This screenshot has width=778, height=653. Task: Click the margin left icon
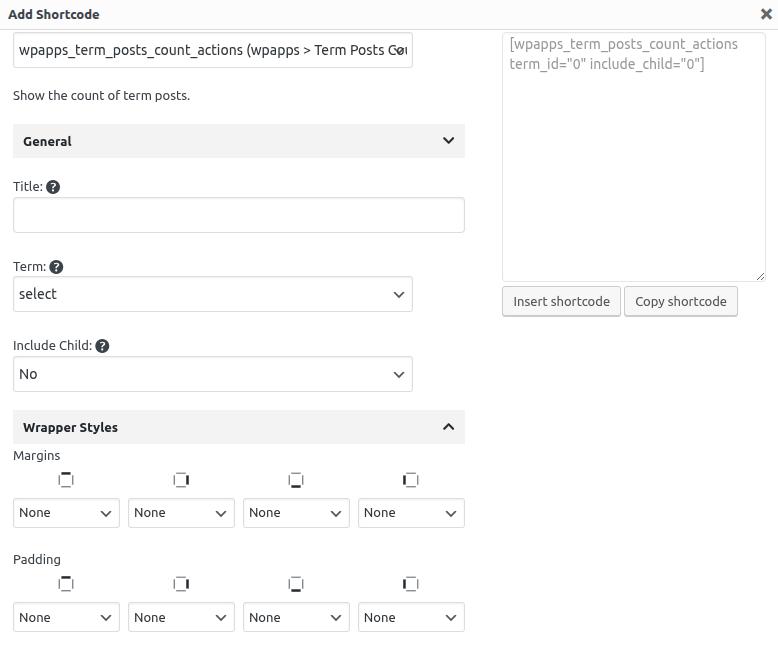coord(410,480)
